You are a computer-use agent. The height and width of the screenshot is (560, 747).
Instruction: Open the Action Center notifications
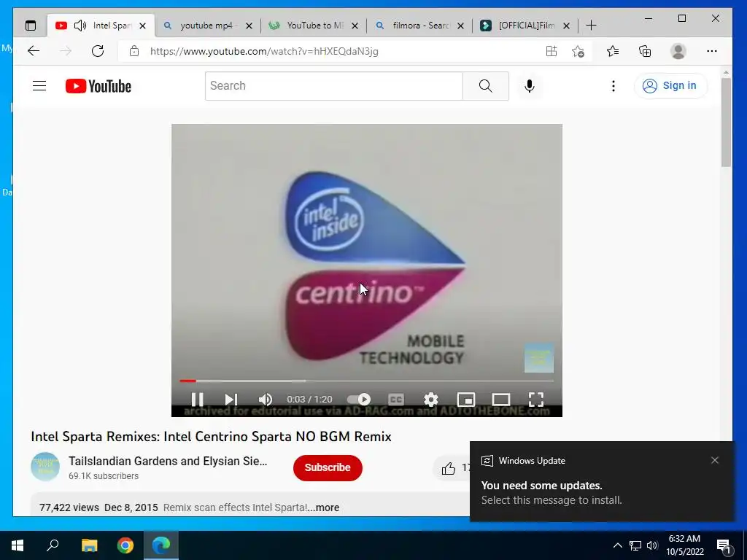pyautogui.click(x=724, y=546)
